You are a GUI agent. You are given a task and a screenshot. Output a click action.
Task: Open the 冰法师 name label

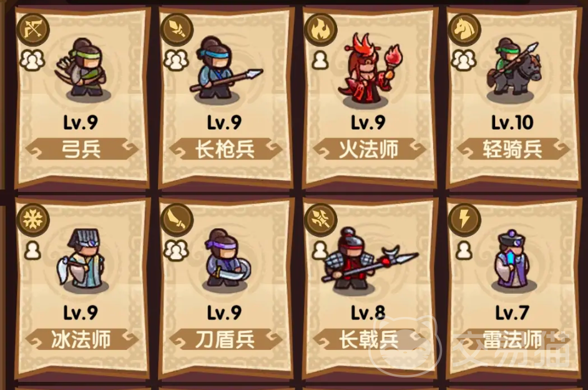[x=81, y=339]
